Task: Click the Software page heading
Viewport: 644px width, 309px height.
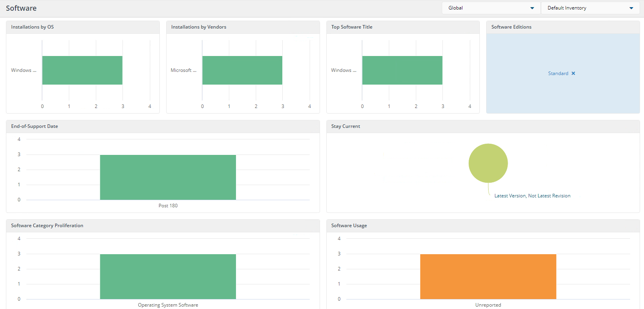Action: 21,8
